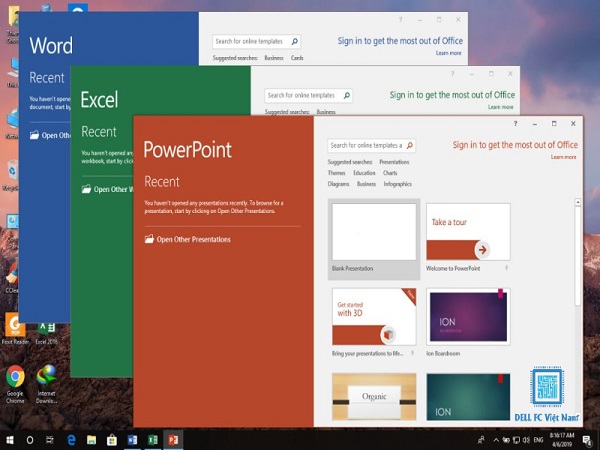Choose the Presentations suggested search
Viewport: 600px width, 450px height.
pos(394,162)
